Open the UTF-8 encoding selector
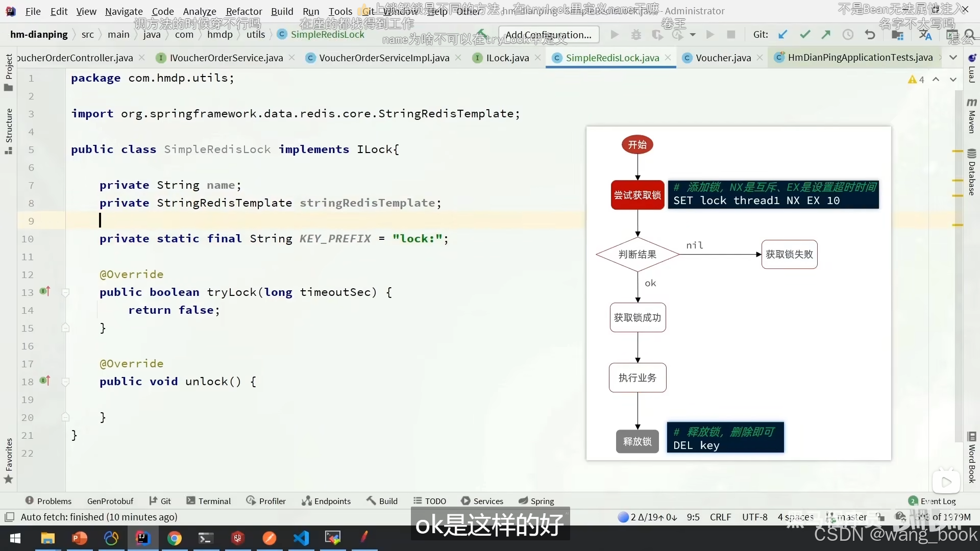 (x=754, y=517)
